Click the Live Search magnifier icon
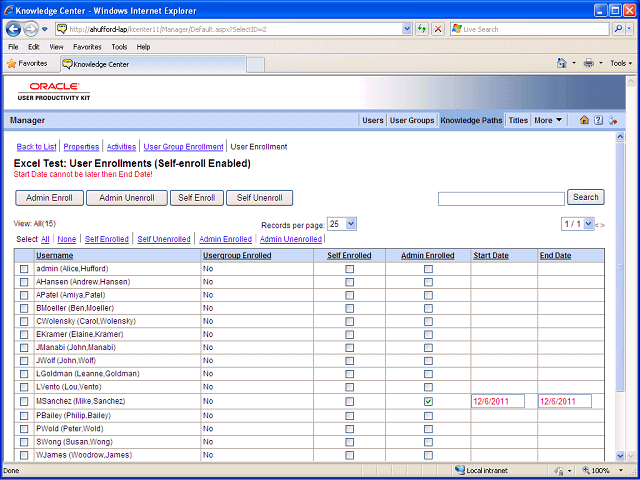Viewport: 640px width, 480px height. (619, 29)
